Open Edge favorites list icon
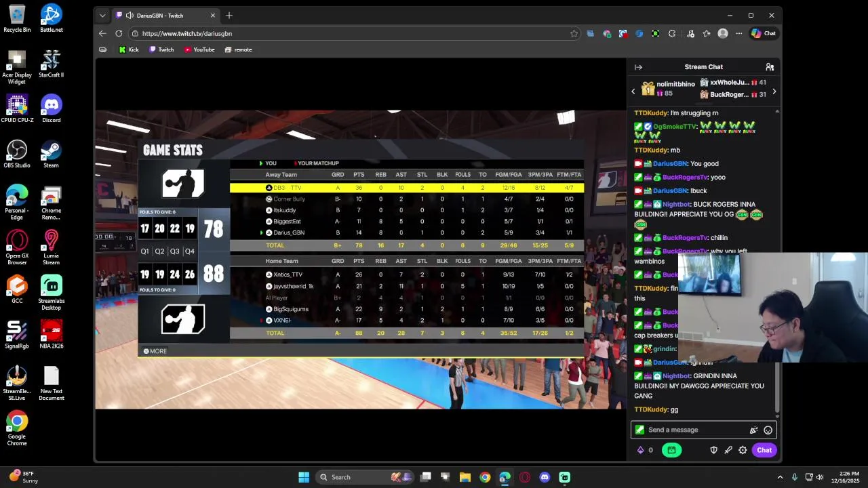 (x=707, y=33)
